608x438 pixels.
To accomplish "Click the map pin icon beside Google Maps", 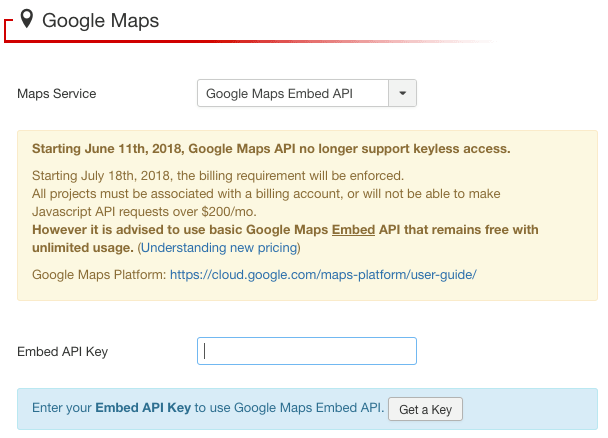I will pyautogui.click(x=27, y=19).
